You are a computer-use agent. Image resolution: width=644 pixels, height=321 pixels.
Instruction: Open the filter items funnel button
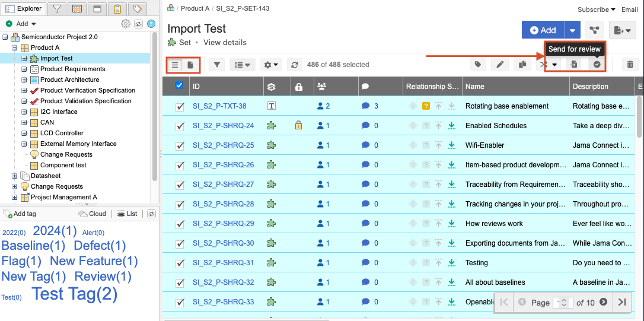217,65
